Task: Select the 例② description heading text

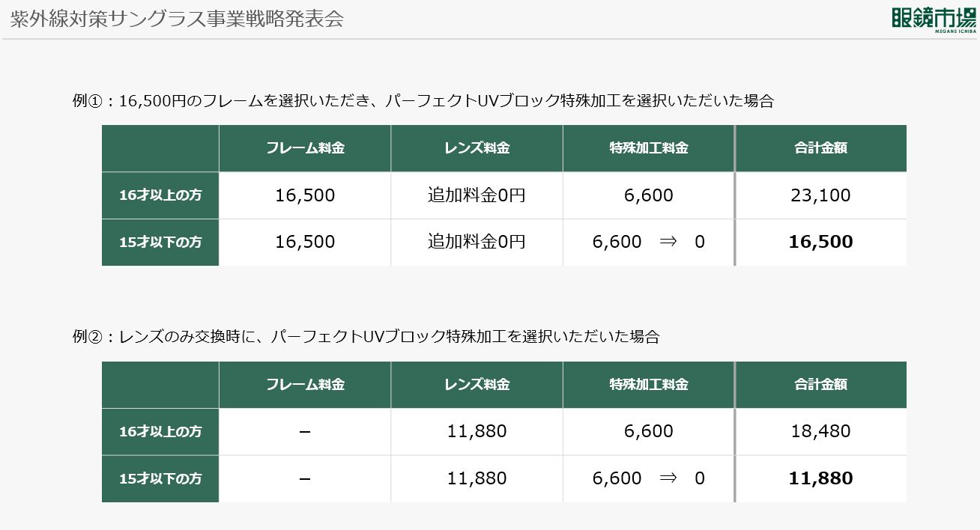Action: 366,337
